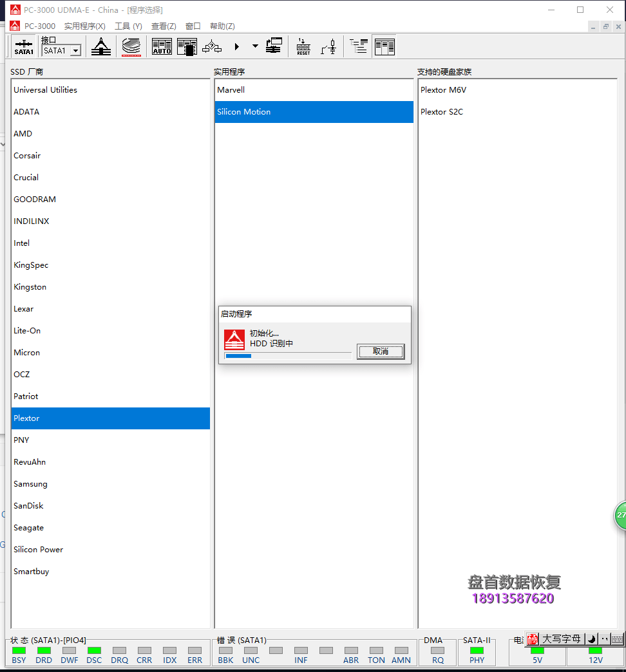This screenshot has height=672, width=626.
Task: Select GOODRAM vendor
Action: click(111, 200)
